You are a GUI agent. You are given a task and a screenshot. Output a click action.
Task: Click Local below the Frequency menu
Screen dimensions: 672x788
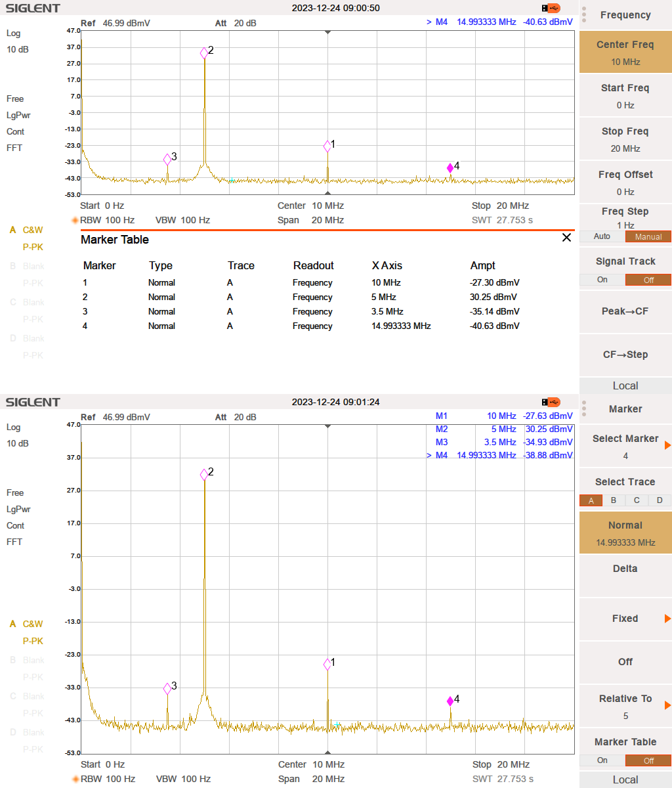pos(625,386)
